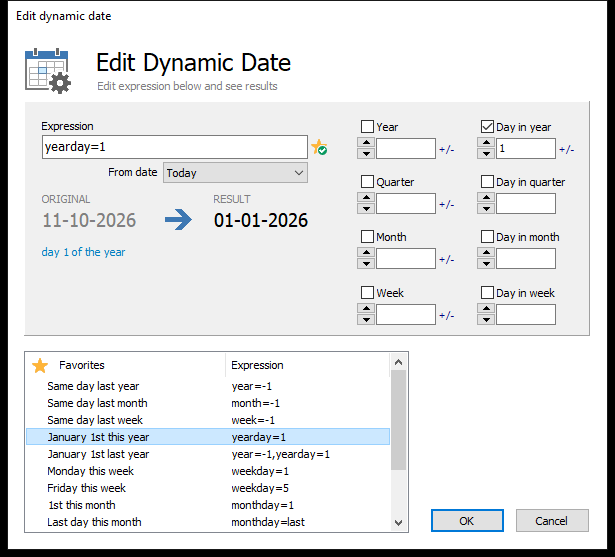
Task: Decrease the Month value with down arrow
Action: [x=366, y=263]
